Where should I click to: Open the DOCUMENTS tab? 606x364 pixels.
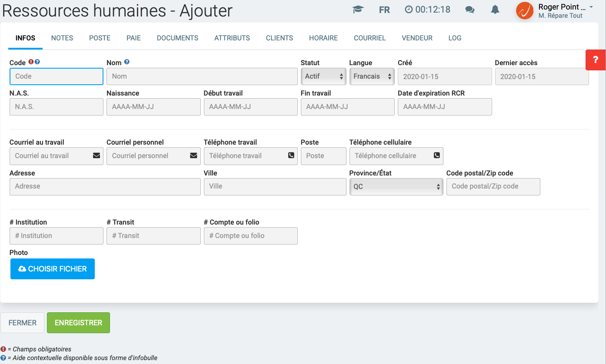pyautogui.click(x=177, y=38)
